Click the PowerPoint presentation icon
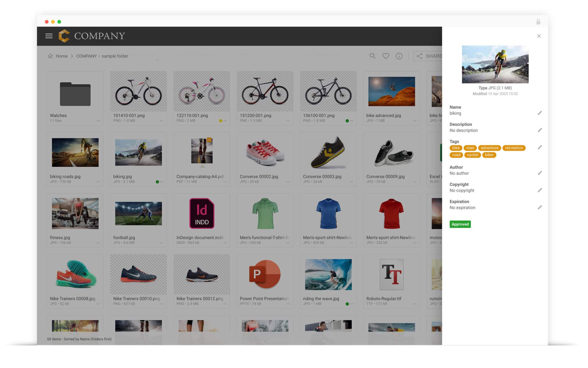Screen dimensions: 588x368 (264, 275)
